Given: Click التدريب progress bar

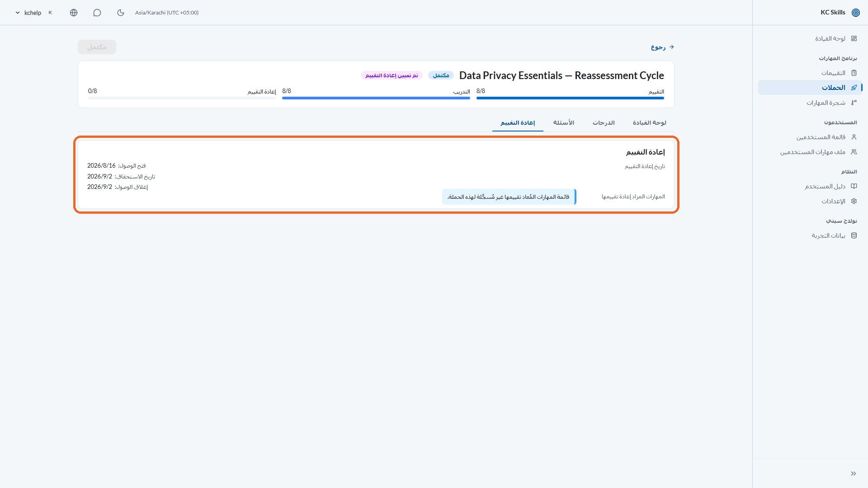Looking at the screenshot, I should point(376,98).
